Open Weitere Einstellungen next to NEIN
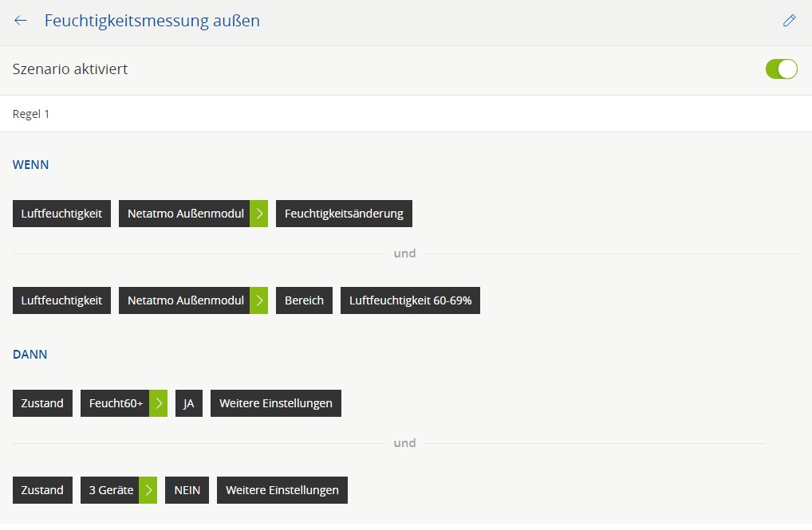 [x=282, y=490]
